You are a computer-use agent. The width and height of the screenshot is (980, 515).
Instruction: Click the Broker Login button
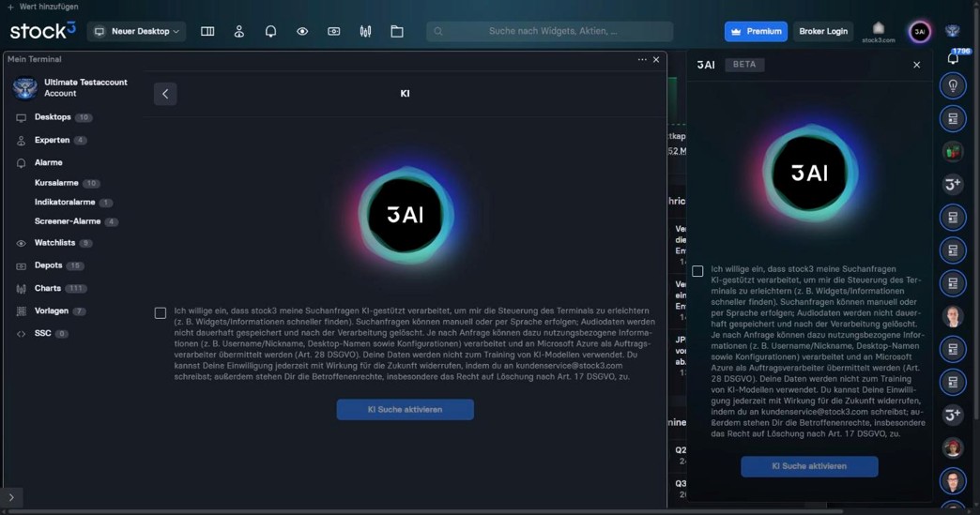coord(823,31)
